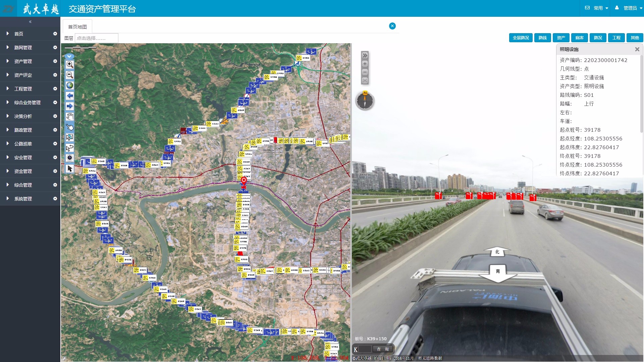Collapse map toolbar with chevron button
644x362 pixels.
69,56
